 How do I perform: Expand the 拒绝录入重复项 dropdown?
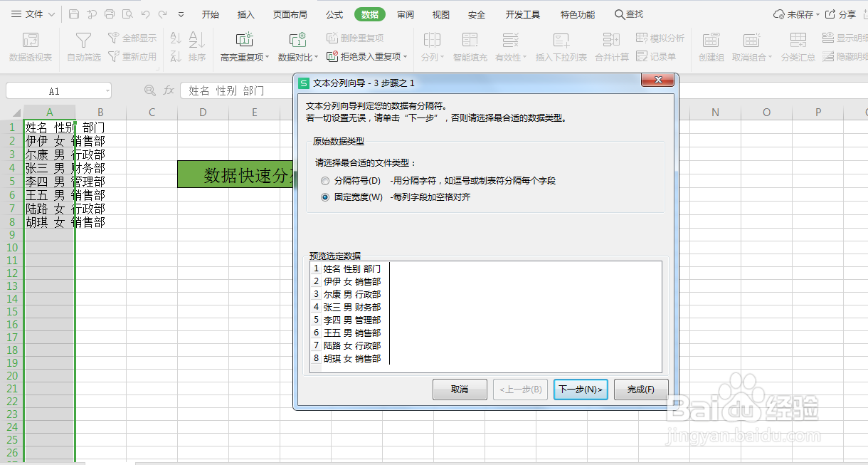point(406,57)
